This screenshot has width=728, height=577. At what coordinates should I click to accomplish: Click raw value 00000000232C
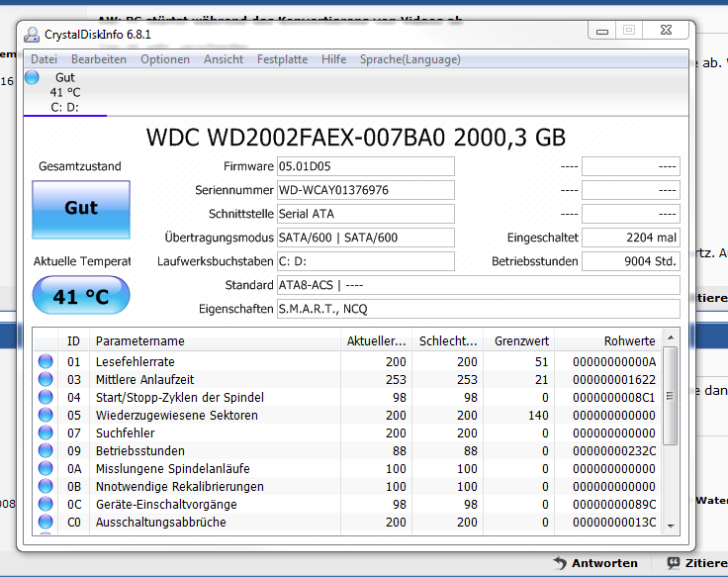point(614,450)
